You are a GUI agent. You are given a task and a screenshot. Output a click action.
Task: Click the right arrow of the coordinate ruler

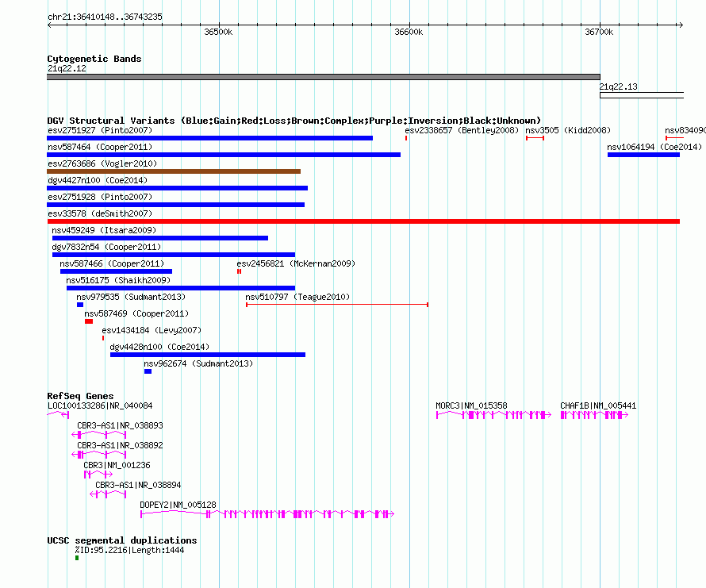tap(681, 25)
